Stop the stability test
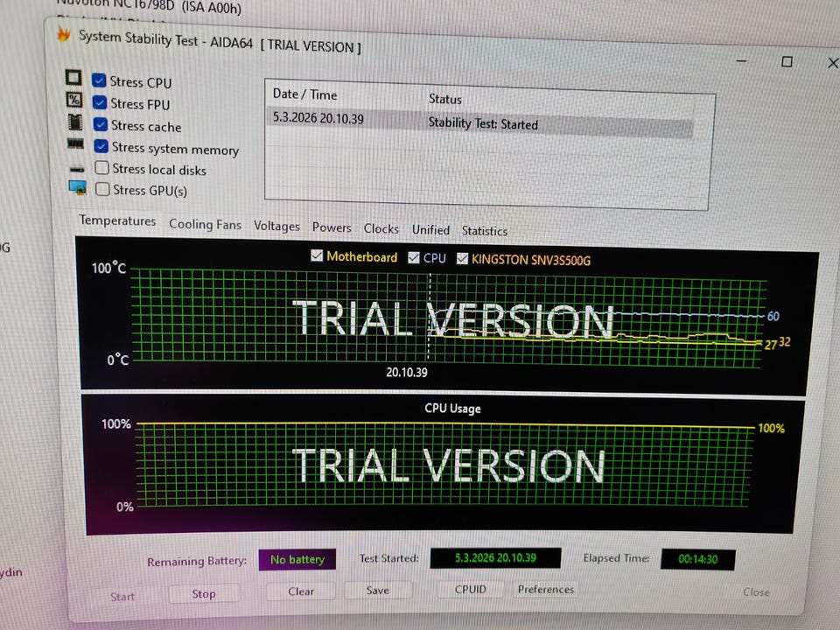Screen dimensions: 840x630 point(204,593)
